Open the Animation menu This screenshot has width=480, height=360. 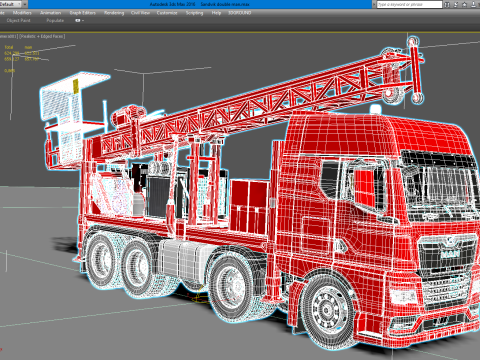coord(50,13)
